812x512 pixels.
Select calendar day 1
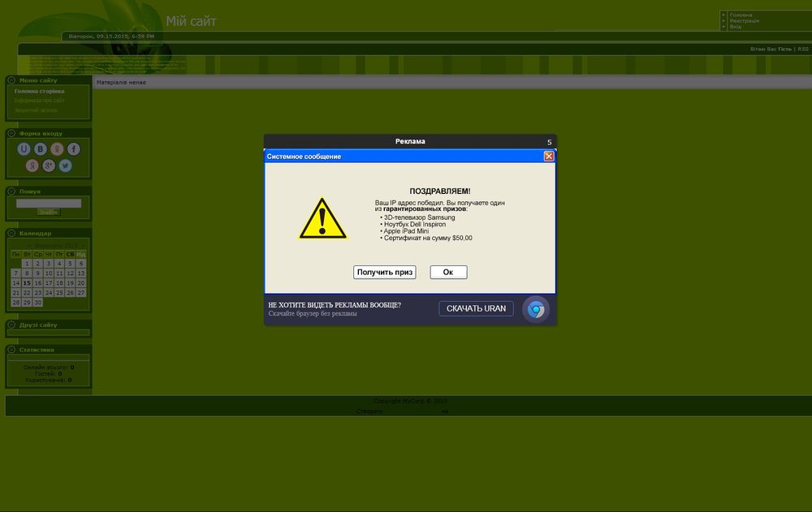27,264
